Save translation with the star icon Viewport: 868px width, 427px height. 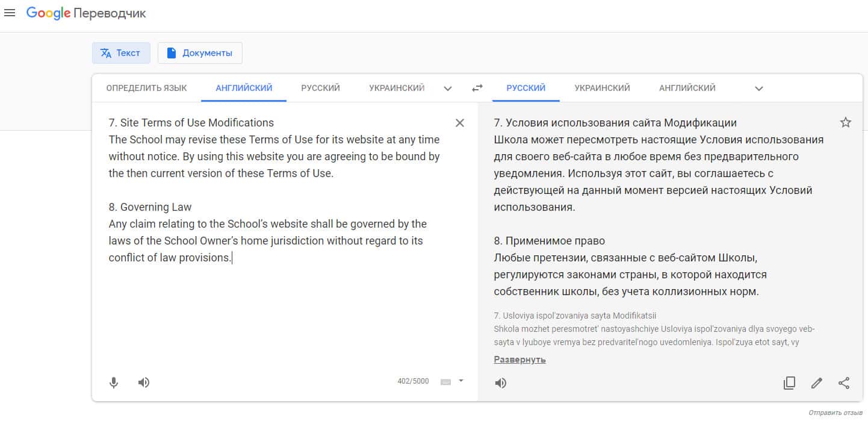846,123
